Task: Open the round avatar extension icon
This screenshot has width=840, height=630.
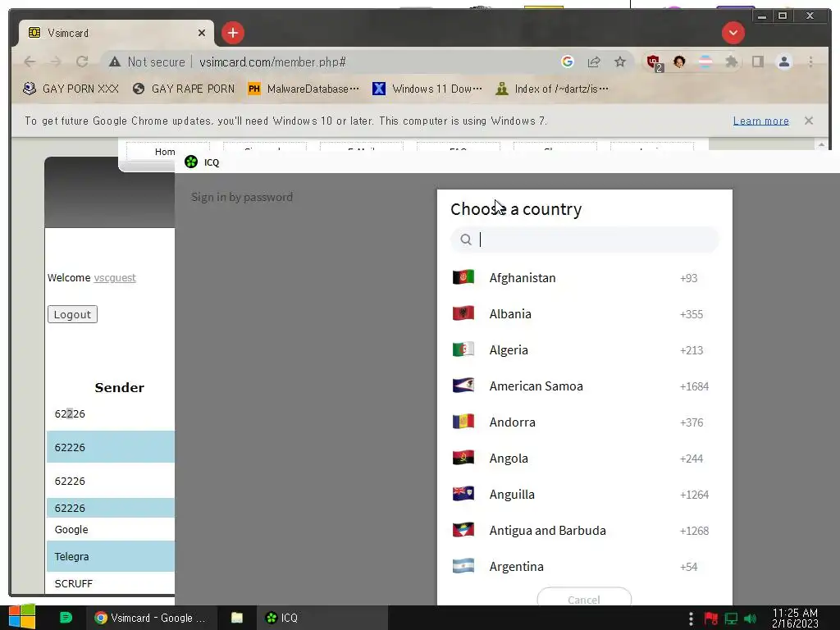Action: 679,62
